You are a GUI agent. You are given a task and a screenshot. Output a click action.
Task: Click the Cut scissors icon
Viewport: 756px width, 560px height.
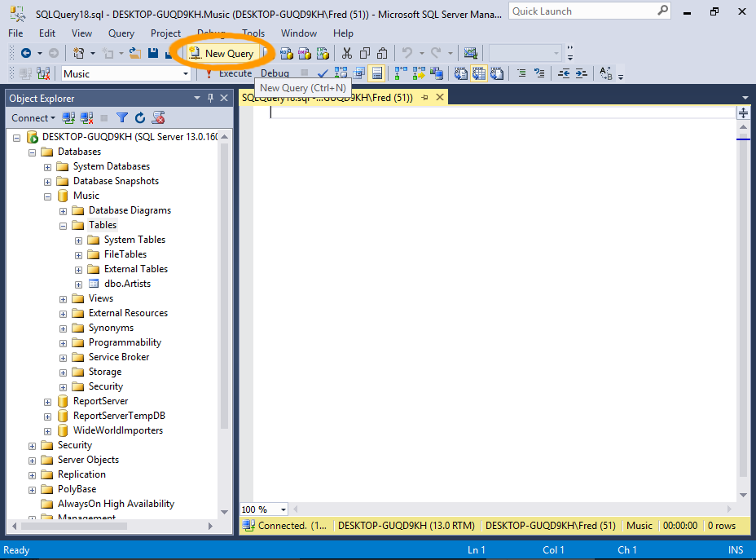point(347,53)
